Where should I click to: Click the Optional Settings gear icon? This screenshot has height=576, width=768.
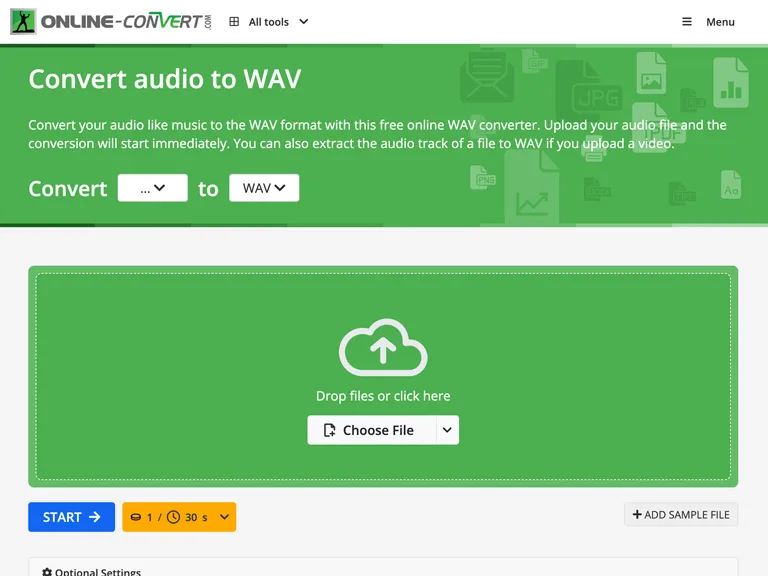[x=47, y=572]
